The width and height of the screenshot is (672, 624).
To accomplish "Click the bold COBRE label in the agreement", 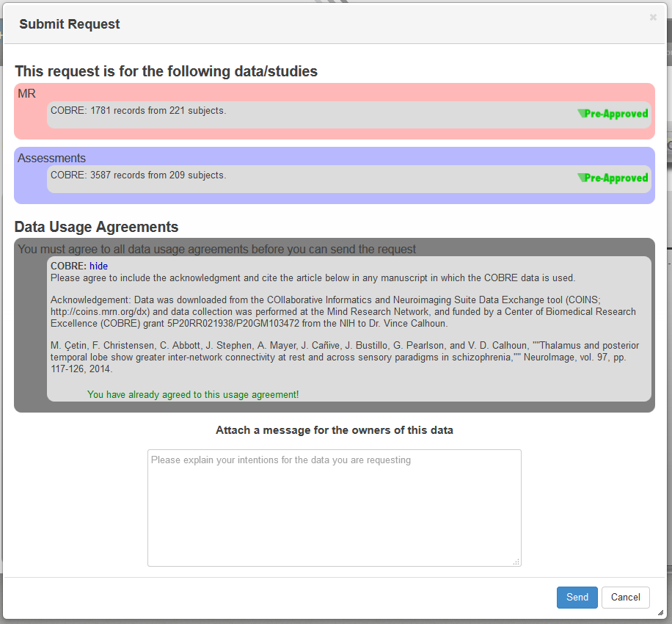I will (70, 266).
